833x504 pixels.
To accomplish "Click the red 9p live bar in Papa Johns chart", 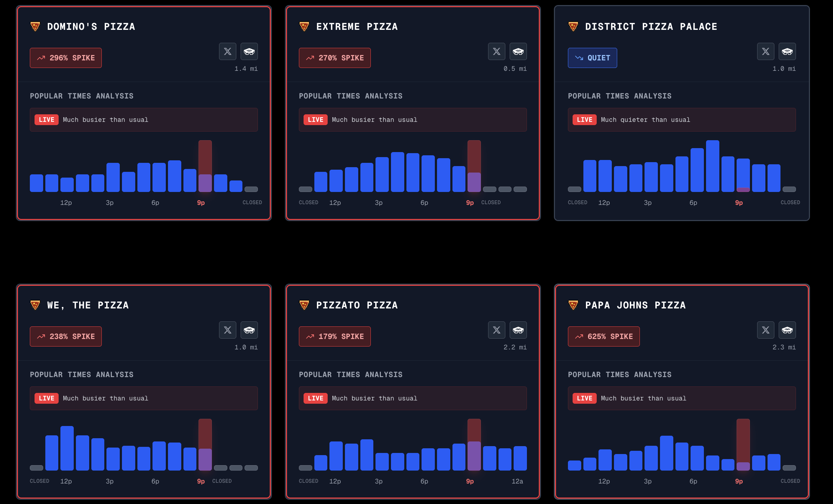I will click(x=743, y=442).
